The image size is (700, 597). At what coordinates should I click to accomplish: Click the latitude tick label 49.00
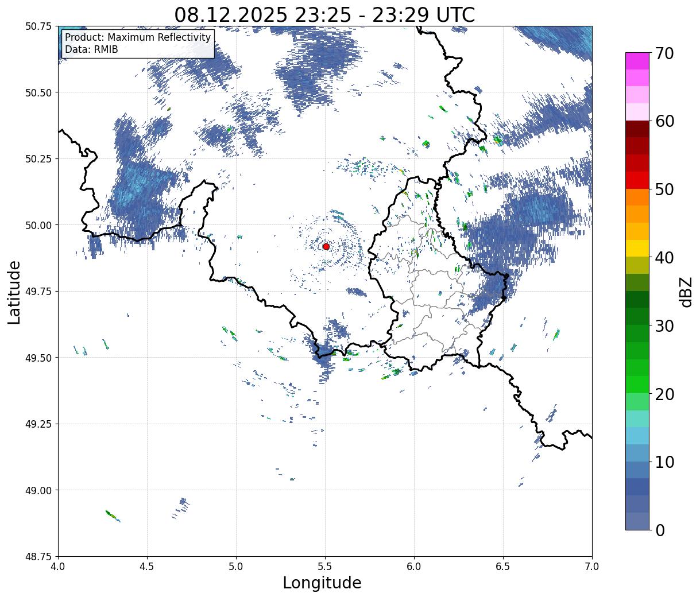[x=38, y=490]
